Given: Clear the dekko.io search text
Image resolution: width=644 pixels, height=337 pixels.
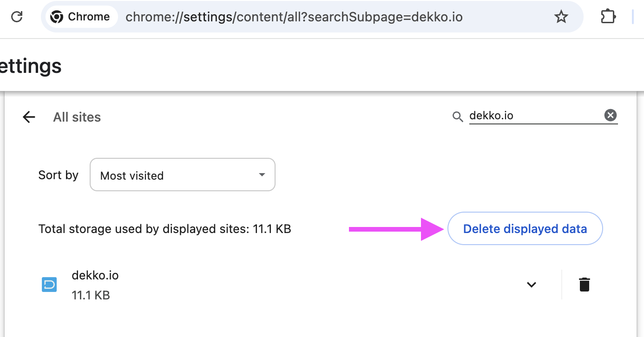Looking at the screenshot, I should pyautogui.click(x=611, y=115).
